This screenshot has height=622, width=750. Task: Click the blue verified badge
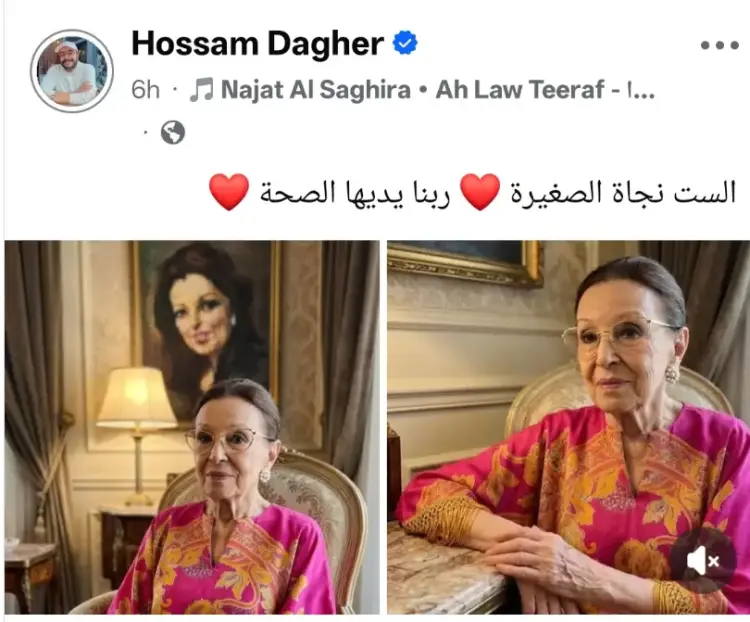(405, 43)
